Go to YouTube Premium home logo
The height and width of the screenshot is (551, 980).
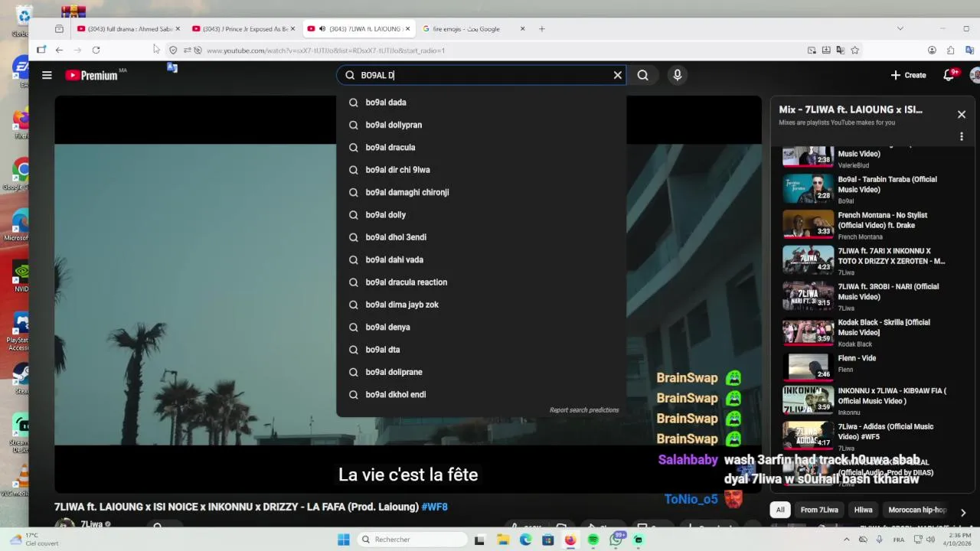pyautogui.click(x=91, y=75)
